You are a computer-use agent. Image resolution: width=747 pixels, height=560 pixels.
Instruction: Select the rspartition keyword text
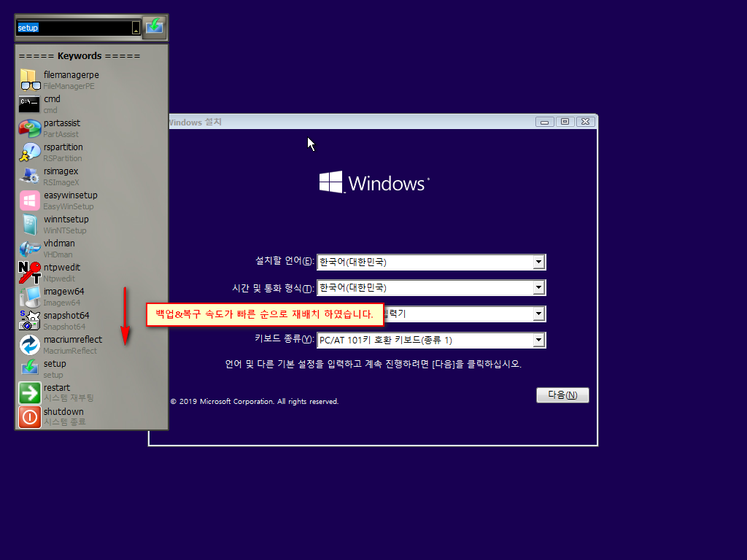pos(63,147)
